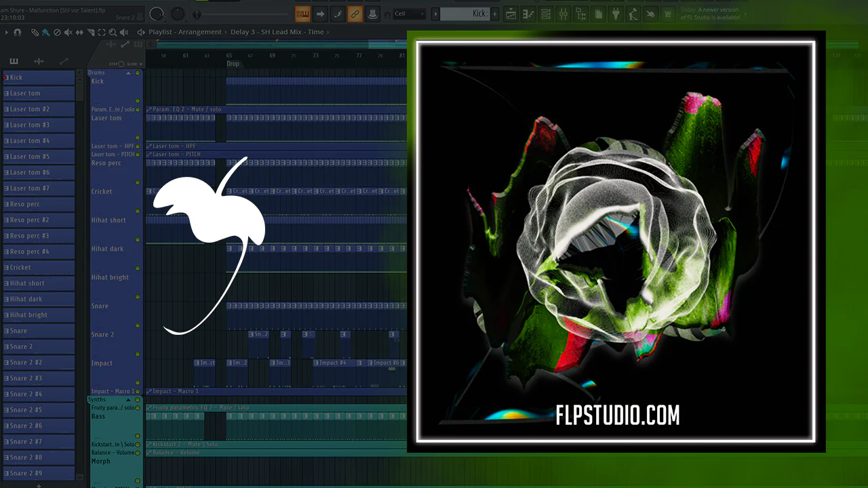Click the picker panel scrollbar
Viewport: 868px width, 488px height.
click(80, 274)
